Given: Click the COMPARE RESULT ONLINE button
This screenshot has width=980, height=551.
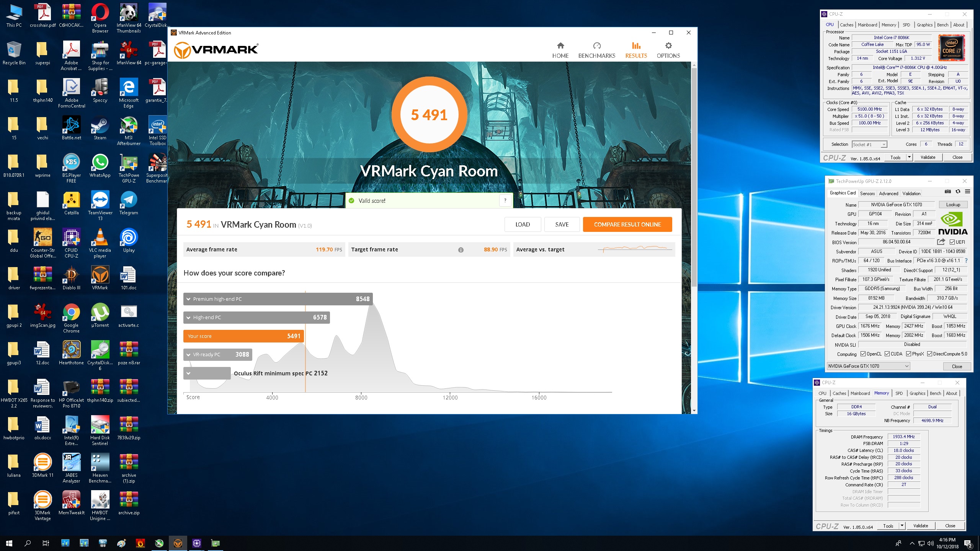Looking at the screenshot, I should (627, 225).
